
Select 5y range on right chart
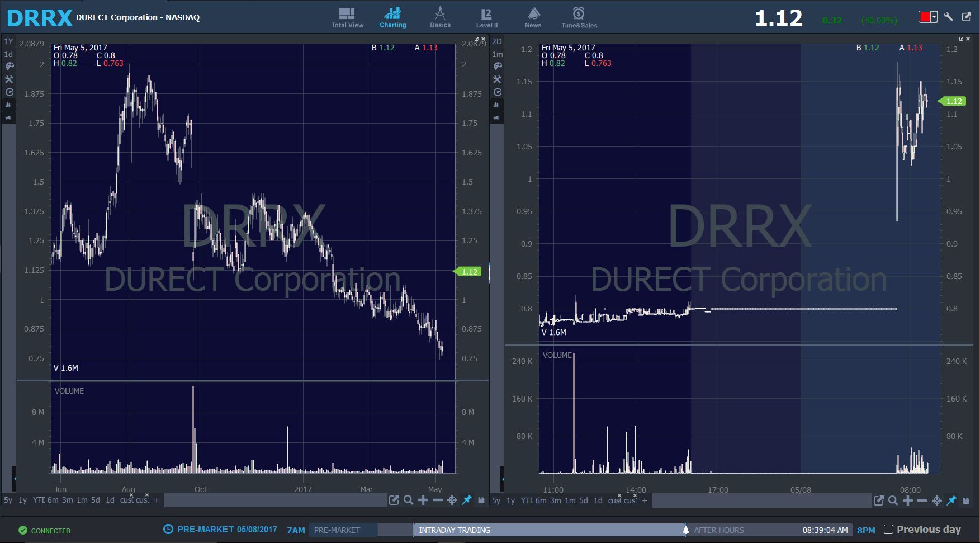(x=496, y=500)
